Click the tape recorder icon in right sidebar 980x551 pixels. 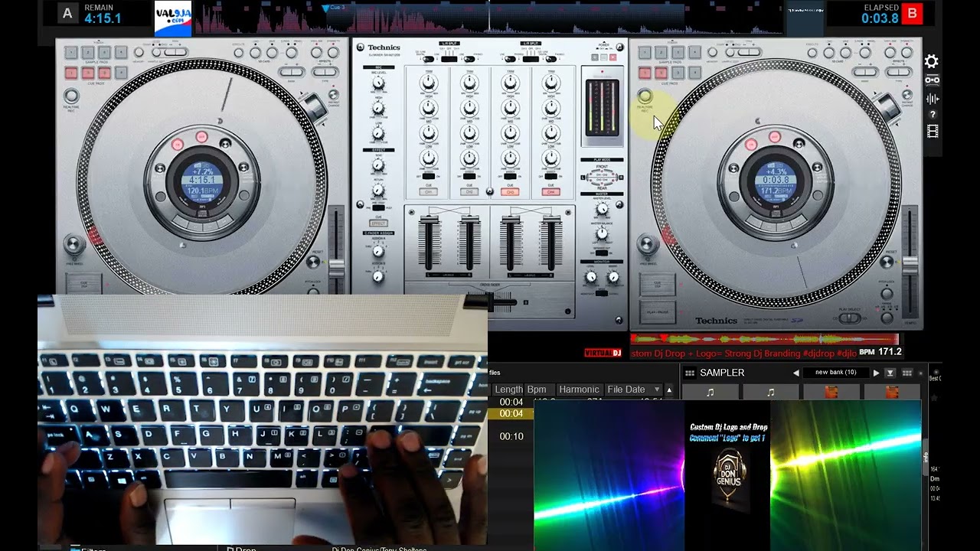(932, 80)
